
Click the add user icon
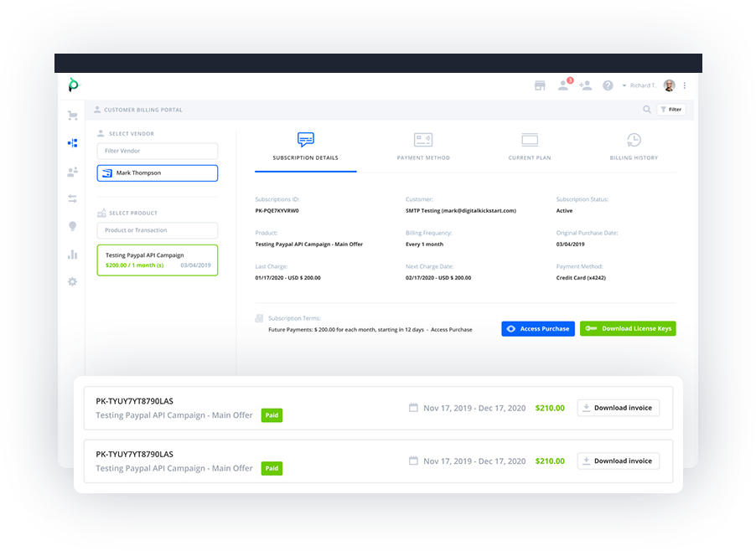click(585, 85)
